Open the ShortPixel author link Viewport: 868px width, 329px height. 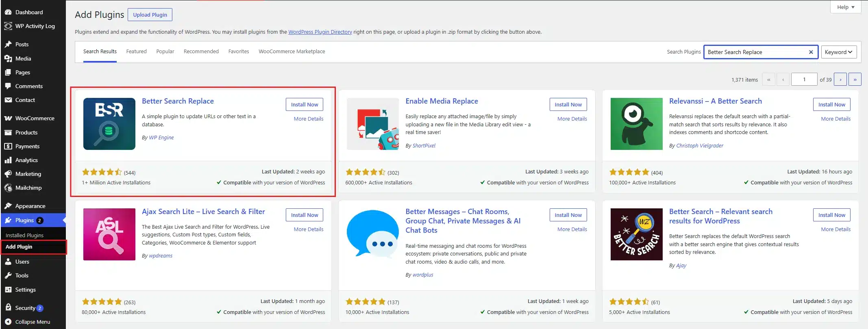(424, 145)
